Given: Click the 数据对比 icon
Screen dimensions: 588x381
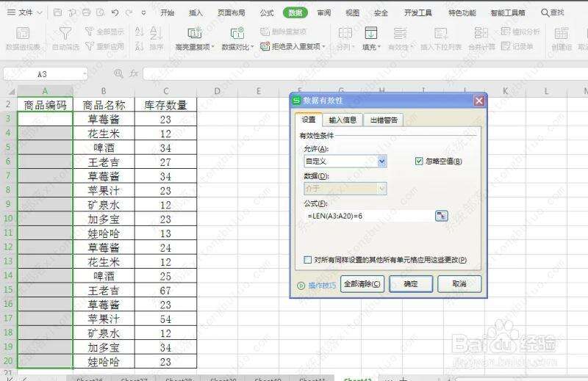Looking at the screenshot, I should (237, 33).
